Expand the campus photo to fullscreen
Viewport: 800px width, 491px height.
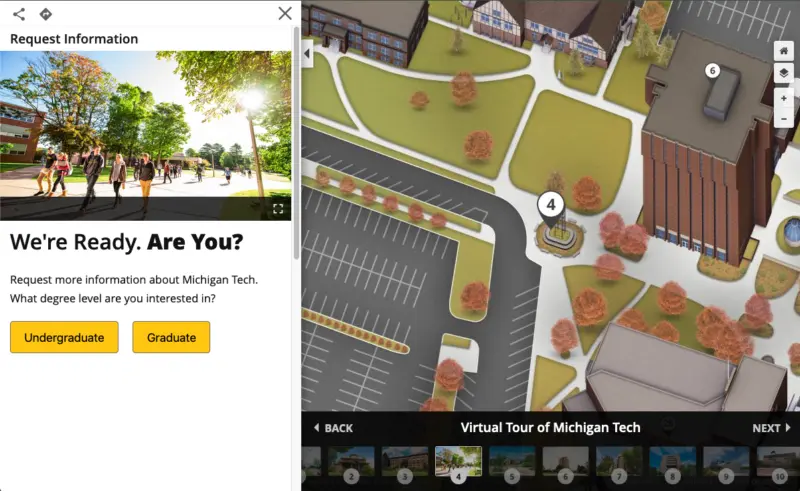(x=278, y=208)
